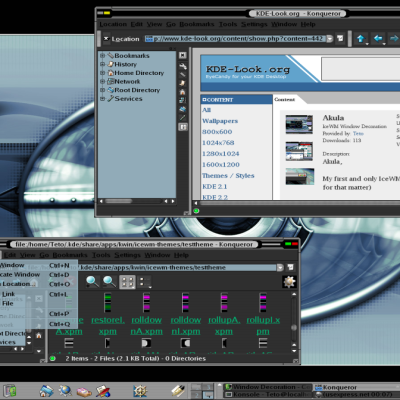Image resolution: width=400 pixels, height=400 pixels.
Task: Switch to the Window Decoration task in the taskbar
Action: point(268,387)
